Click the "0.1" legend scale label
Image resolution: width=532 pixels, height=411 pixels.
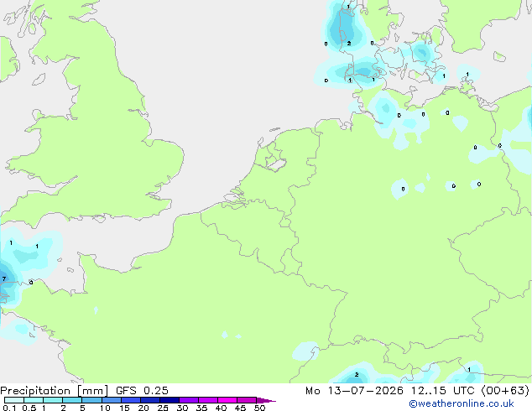coord(9,408)
